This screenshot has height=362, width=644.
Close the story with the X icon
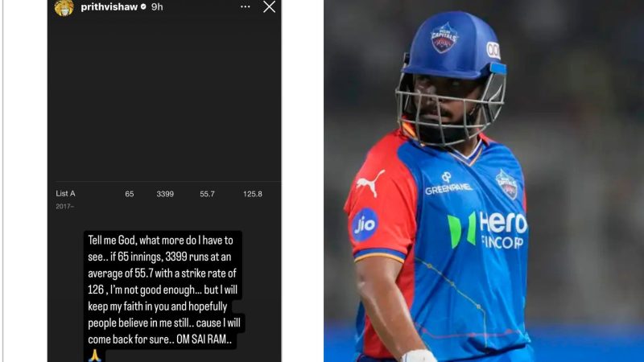tap(269, 6)
